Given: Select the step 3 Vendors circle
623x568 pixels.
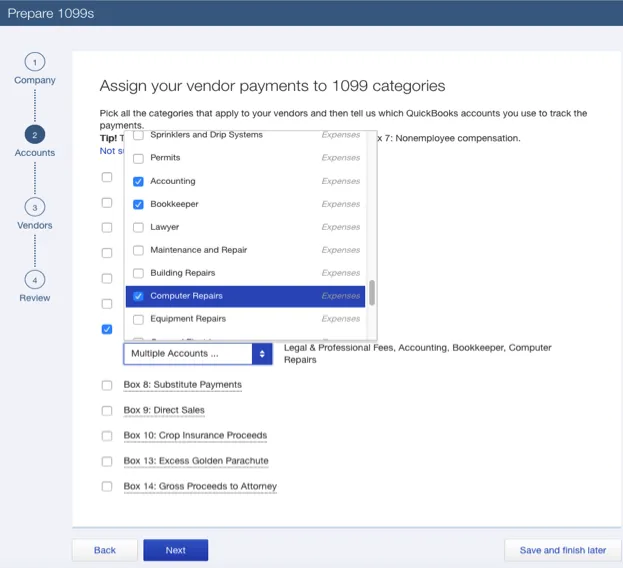Looking at the screenshot, I should click(34, 208).
